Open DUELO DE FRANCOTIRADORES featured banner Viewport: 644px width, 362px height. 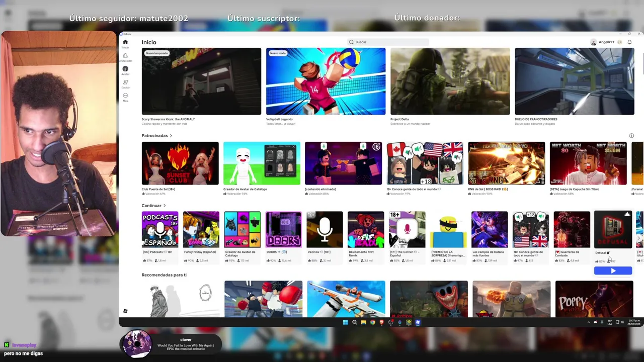[574, 81]
